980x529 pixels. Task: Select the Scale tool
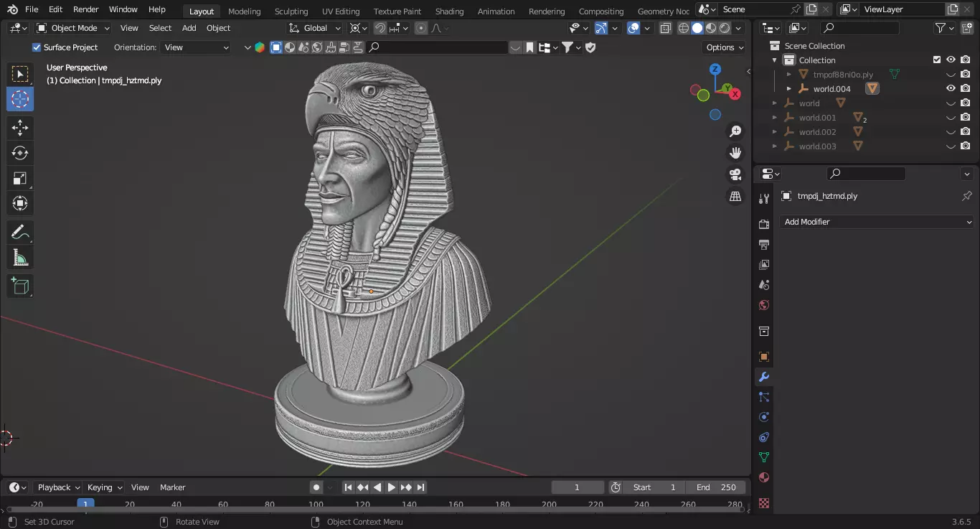point(20,179)
